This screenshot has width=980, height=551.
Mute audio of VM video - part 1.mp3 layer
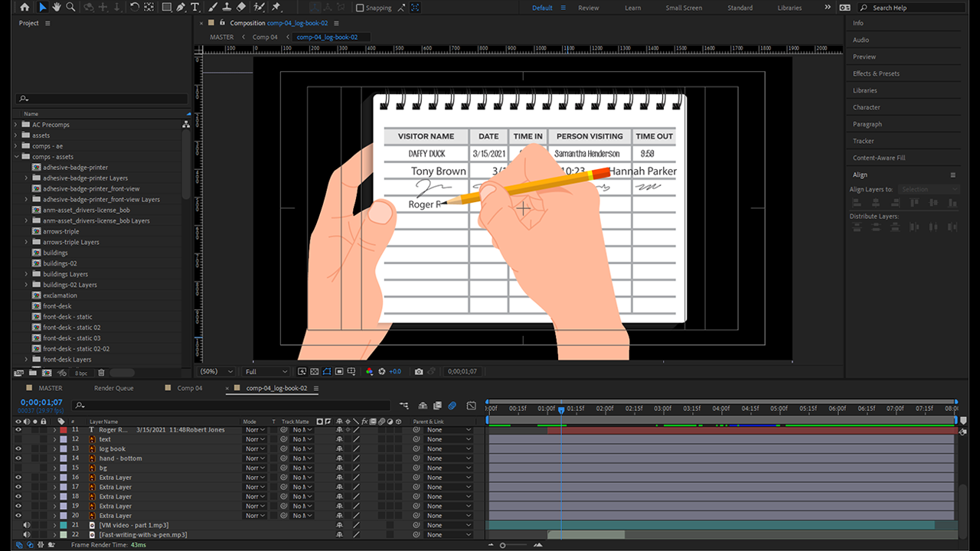pyautogui.click(x=27, y=526)
